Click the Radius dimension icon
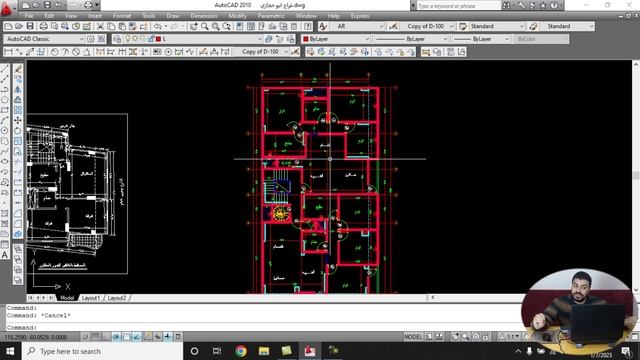Image resolution: width=640 pixels, height=360 pixels. 54,52
